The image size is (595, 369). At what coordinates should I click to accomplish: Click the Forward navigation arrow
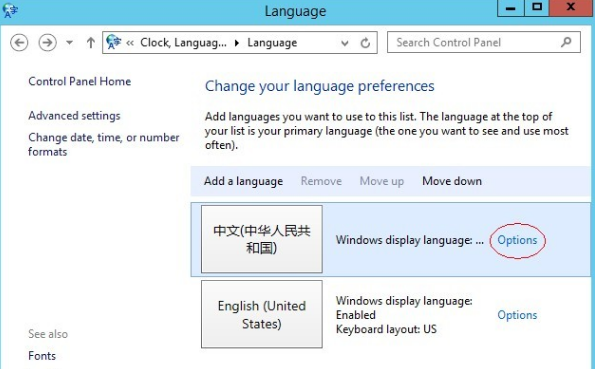coord(47,43)
